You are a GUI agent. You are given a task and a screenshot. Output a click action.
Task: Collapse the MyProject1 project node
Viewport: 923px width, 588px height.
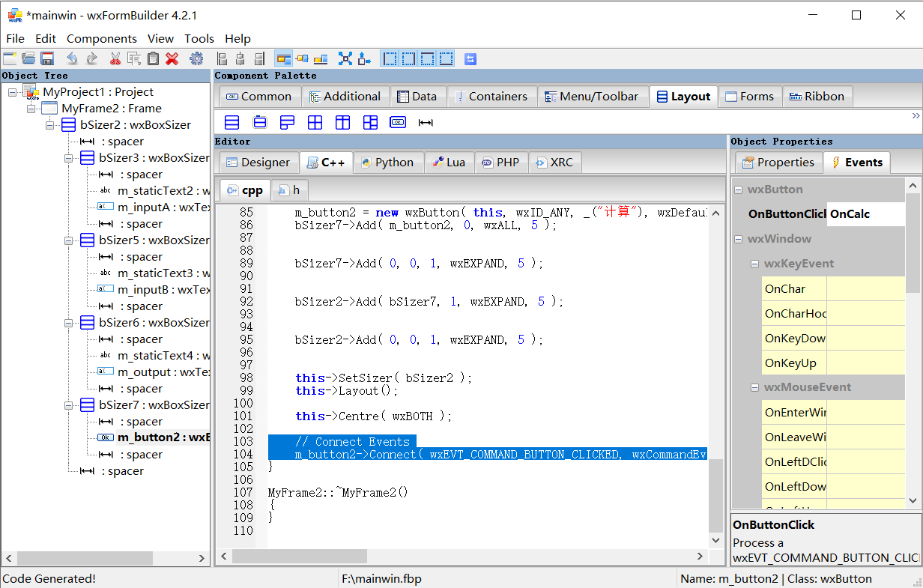[x=10, y=91]
